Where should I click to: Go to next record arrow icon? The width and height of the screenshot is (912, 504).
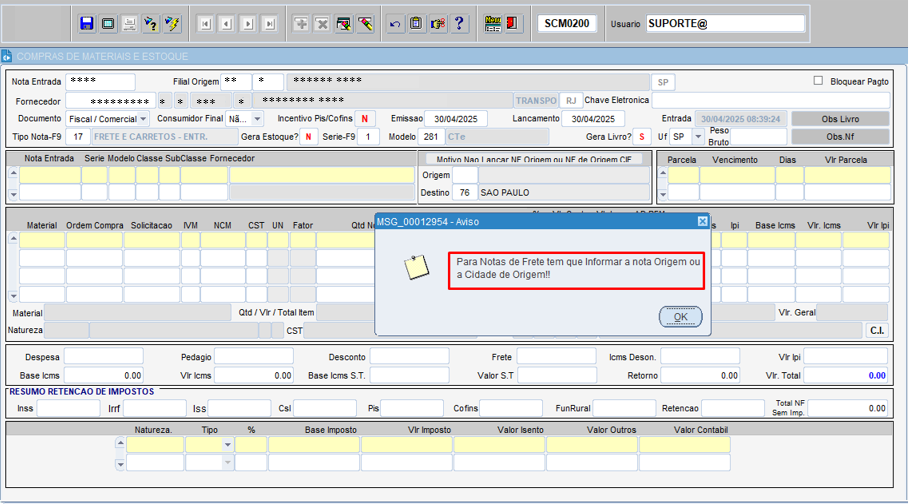(x=248, y=23)
